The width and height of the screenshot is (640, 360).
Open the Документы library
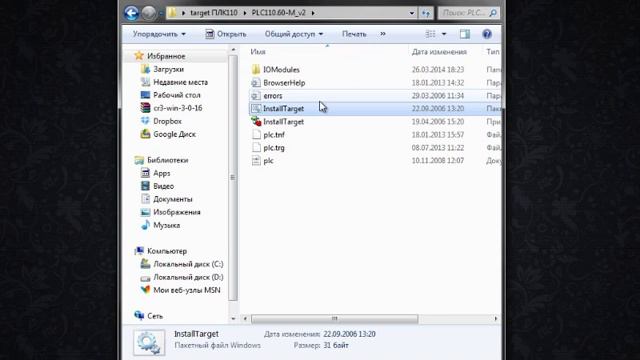173,199
